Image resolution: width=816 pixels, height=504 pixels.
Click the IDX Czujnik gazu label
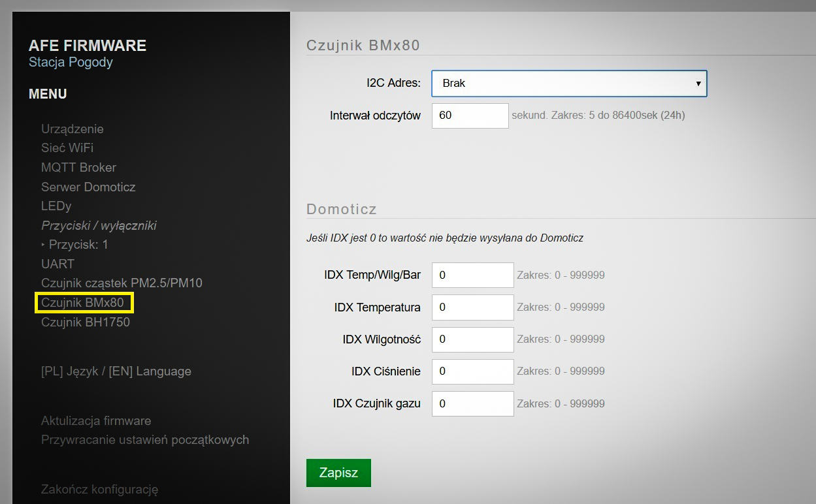(377, 403)
